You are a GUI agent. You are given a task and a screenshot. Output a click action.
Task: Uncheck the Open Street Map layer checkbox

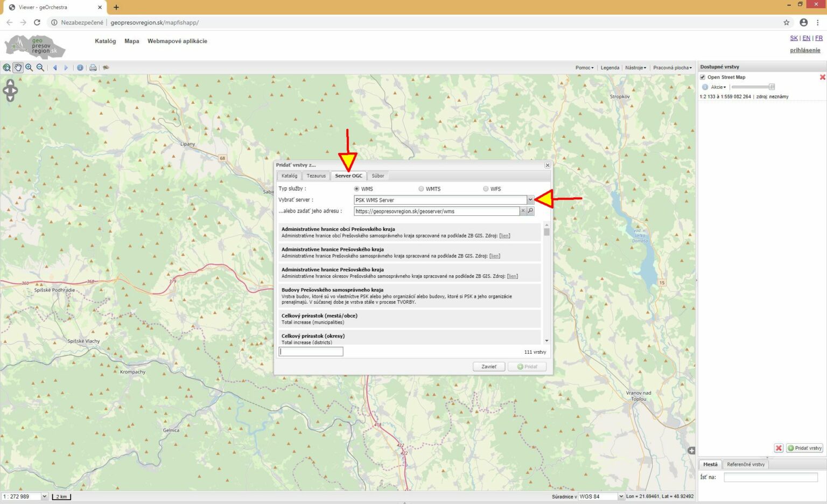click(x=703, y=77)
